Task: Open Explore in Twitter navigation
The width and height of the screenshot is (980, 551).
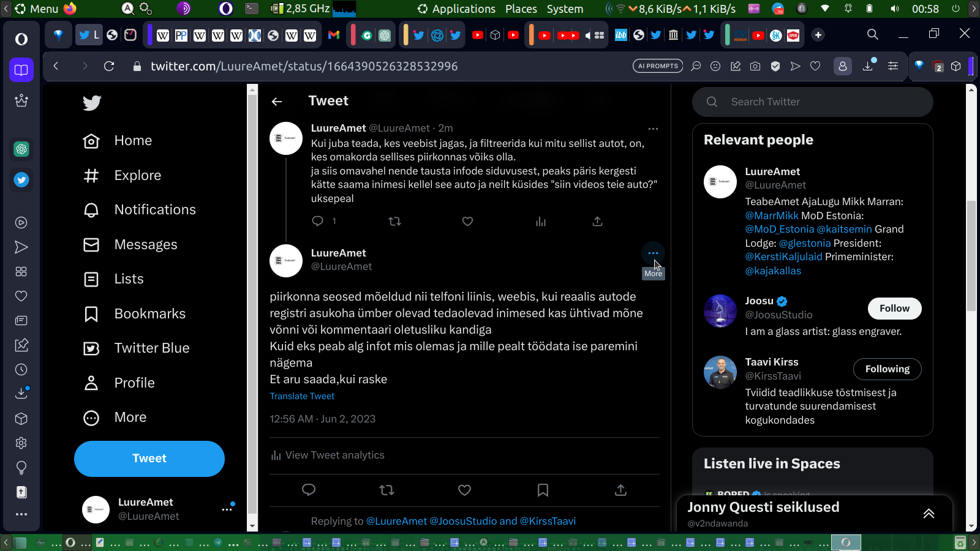Action: 122,176
